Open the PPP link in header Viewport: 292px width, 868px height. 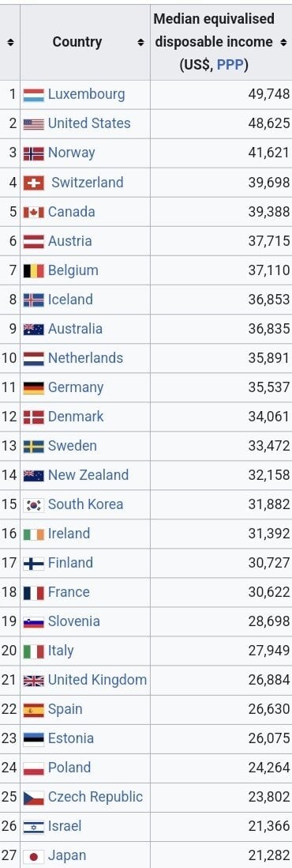pos(232,65)
